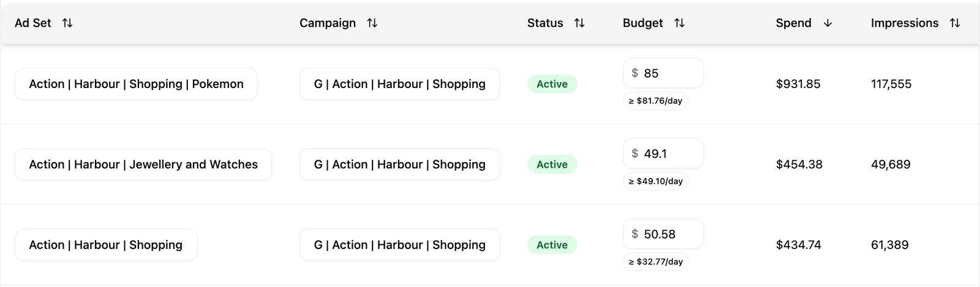Toggle Active status for third row ad set
980x287 pixels.
552,245
